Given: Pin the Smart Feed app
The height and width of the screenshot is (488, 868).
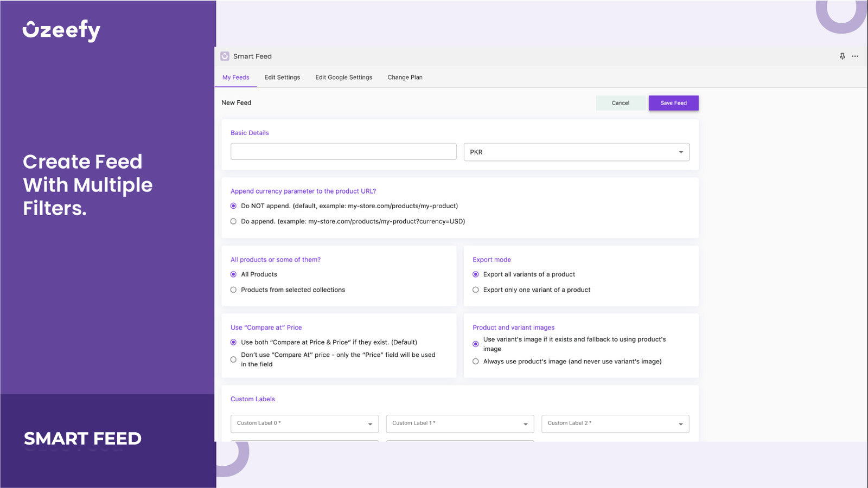Looking at the screenshot, I should (x=842, y=56).
